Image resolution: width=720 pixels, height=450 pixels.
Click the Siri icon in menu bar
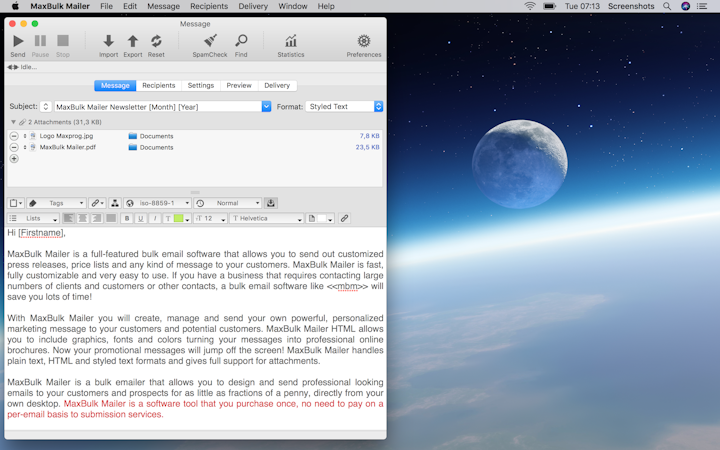pyautogui.click(x=686, y=6)
